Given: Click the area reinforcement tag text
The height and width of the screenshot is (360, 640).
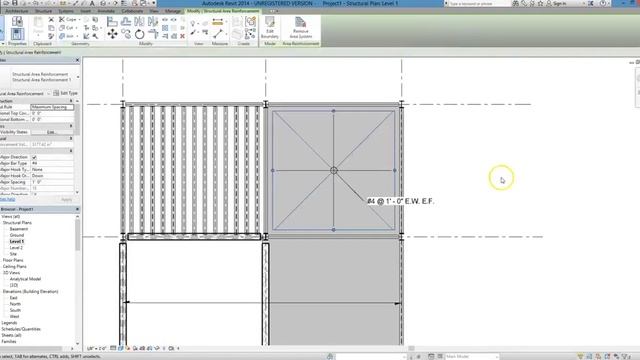Looking at the screenshot, I should (x=400, y=201).
